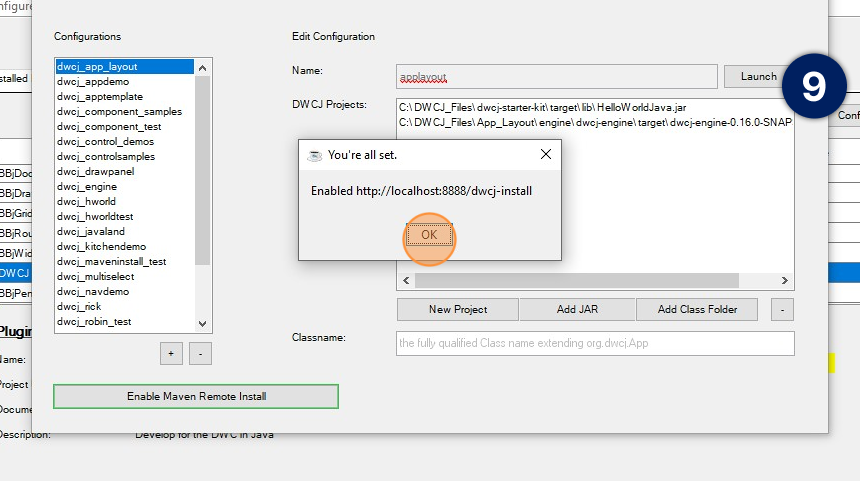Delete configuration with minus button below list
The height and width of the screenshot is (481, 860).
click(200, 353)
